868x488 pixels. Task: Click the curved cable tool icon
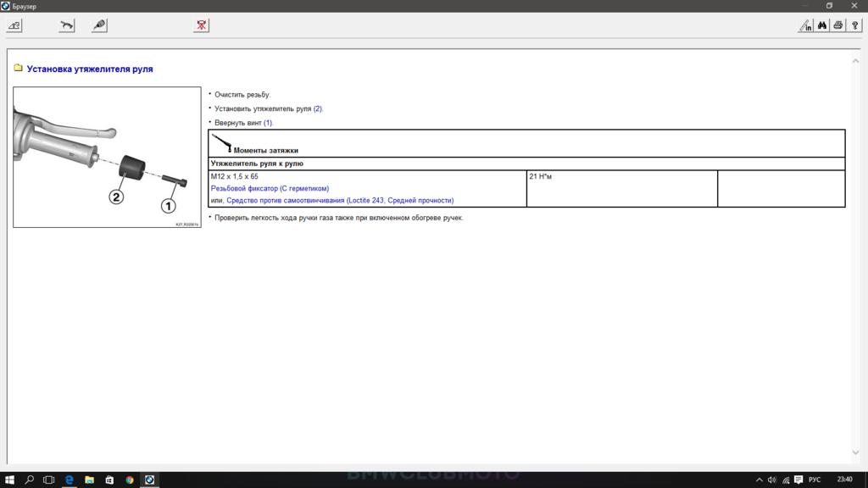tap(66, 25)
